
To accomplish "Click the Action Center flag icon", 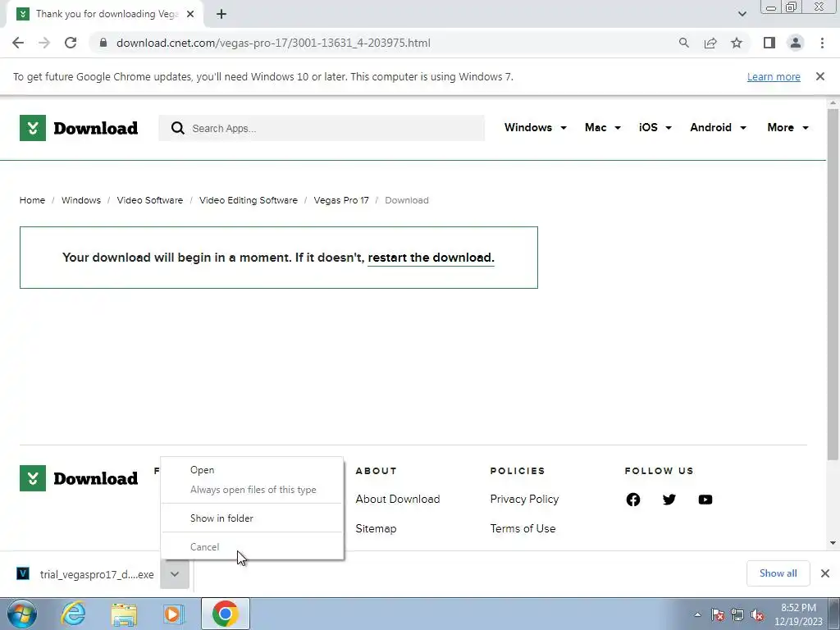I will pos(718,615).
